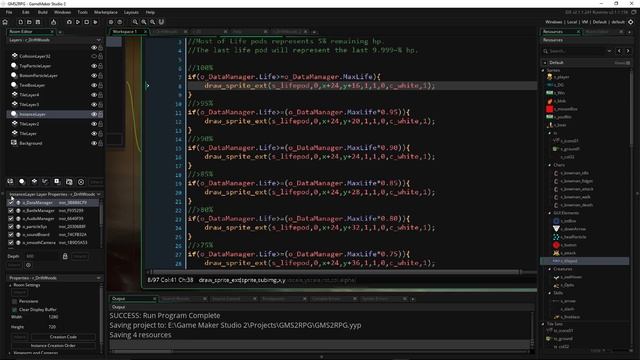Add a new path layer icon
Screen dimensions: 640x360
(x=45, y=182)
